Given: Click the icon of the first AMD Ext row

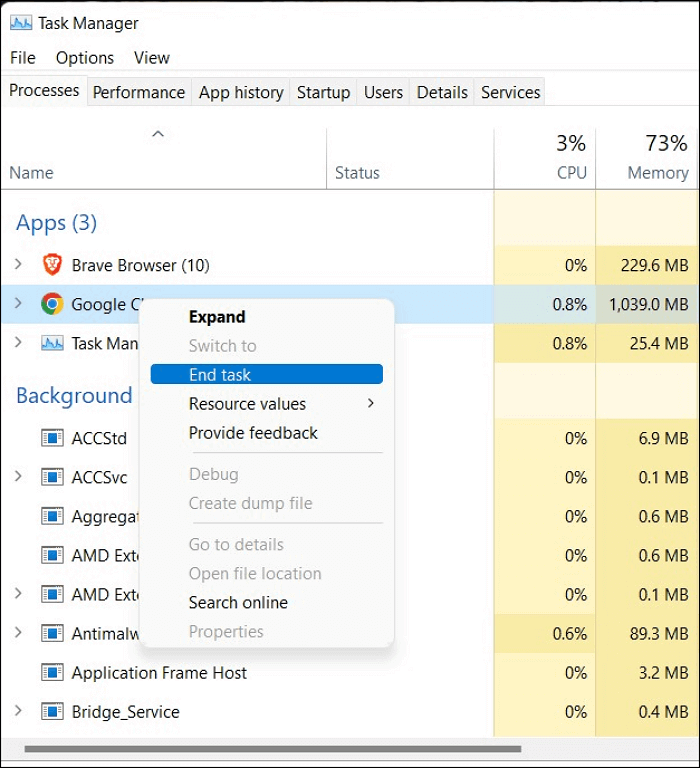Looking at the screenshot, I should click(52, 555).
